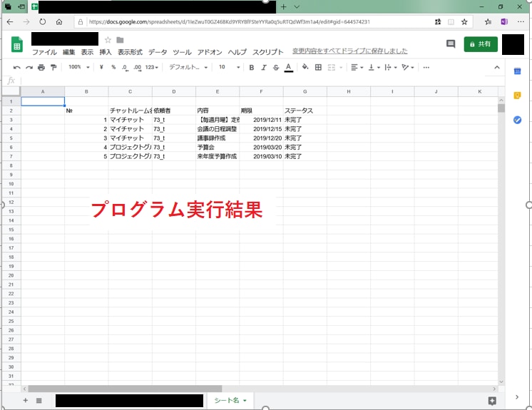The width and height of the screenshot is (532, 410).
Task: Open the 100% zoom dropdown
Action: click(x=78, y=67)
